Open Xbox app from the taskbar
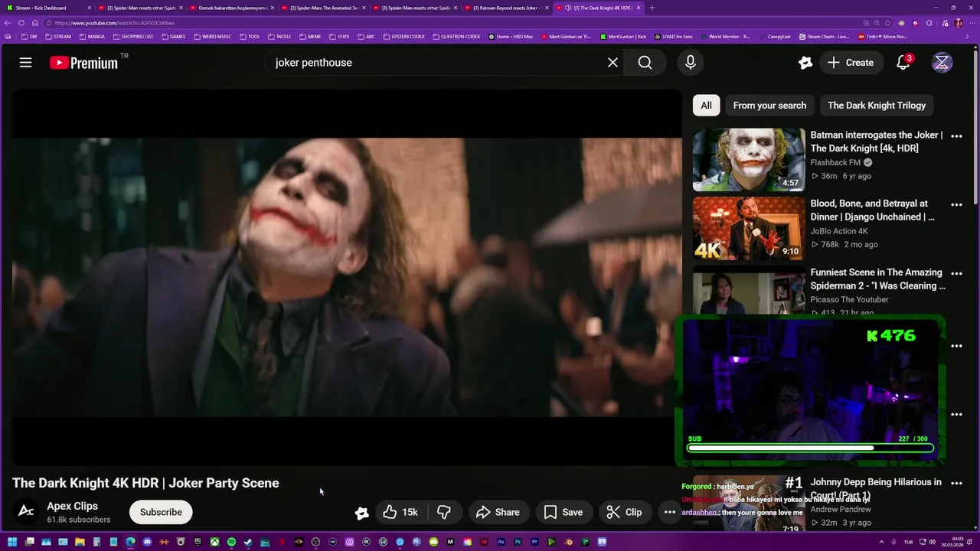The width and height of the screenshot is (980, 551). pyautogui.click(x=214, y=542)
